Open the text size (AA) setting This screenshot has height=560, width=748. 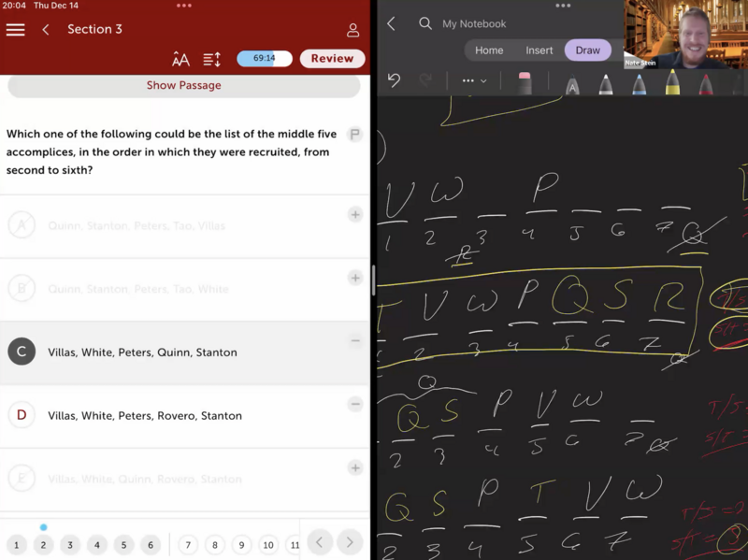coord(180,59)
